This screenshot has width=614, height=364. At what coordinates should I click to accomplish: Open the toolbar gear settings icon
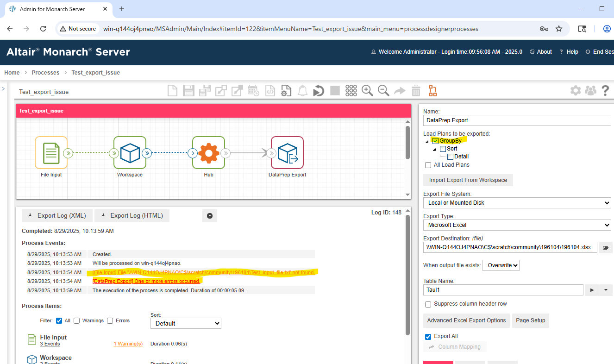tap(576, 91)
